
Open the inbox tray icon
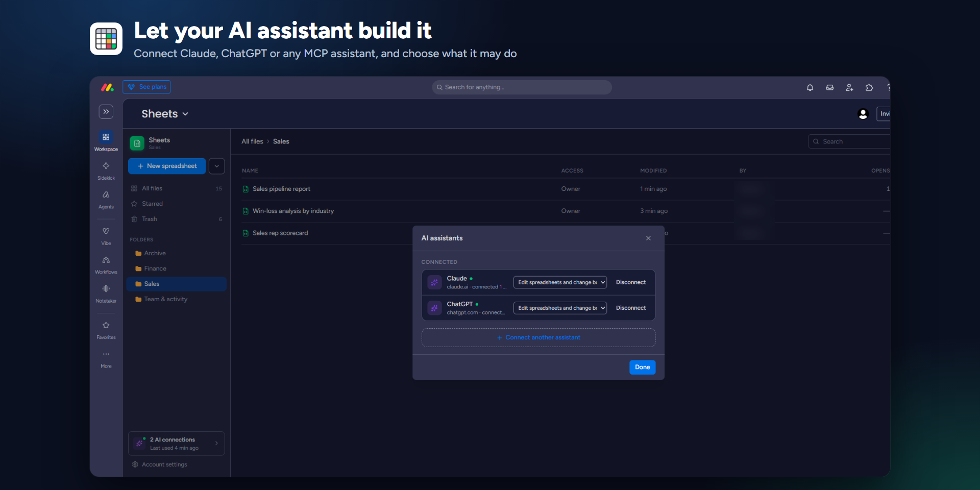(x=830, y=87)
